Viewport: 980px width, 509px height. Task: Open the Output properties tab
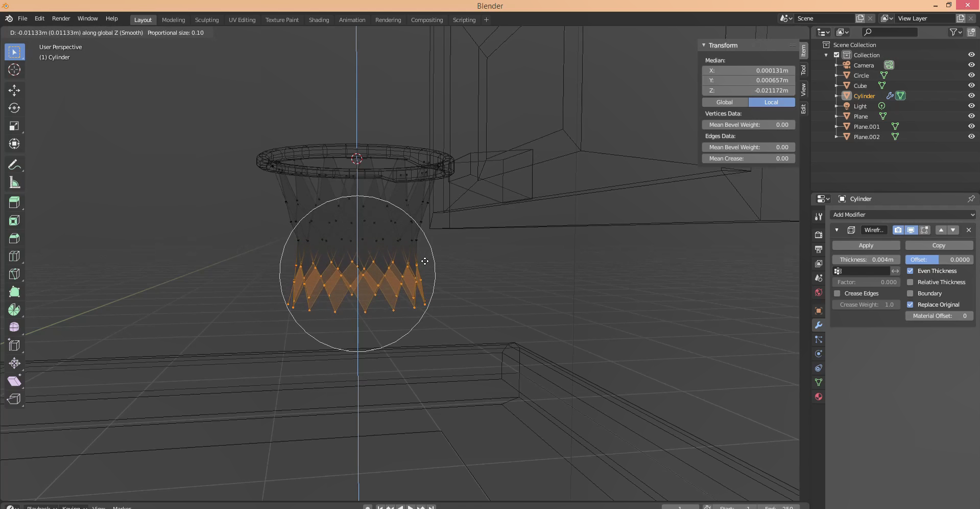click(x=819, y=249)
